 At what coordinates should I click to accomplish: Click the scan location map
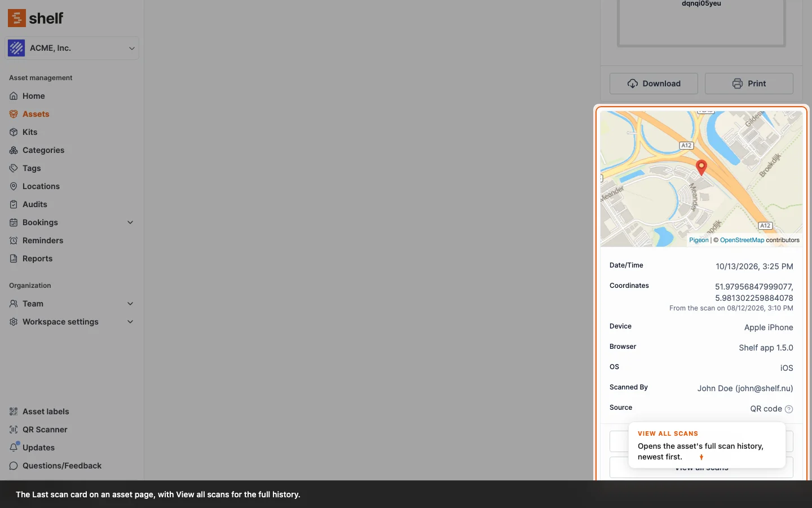coord(701,178)
